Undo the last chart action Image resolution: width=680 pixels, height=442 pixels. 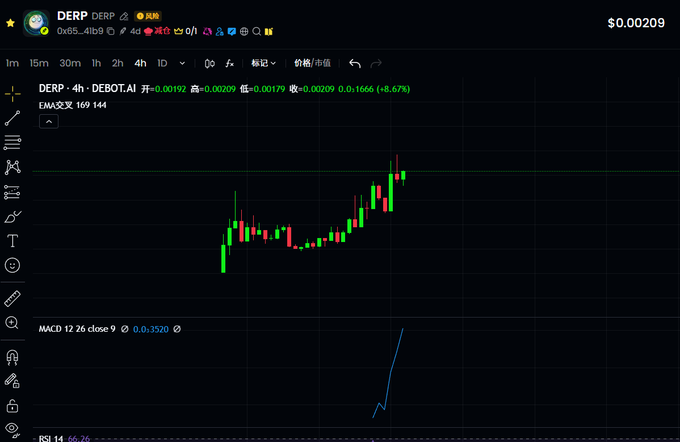355,64
